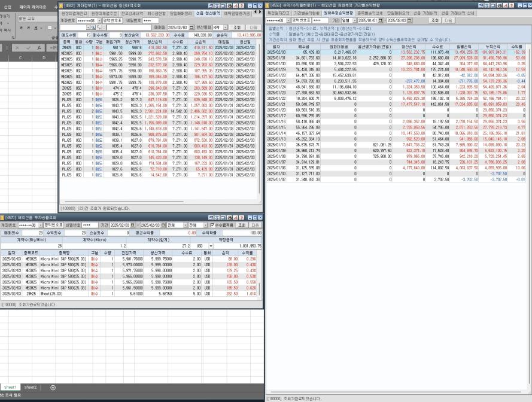
Task: Click the help icon in 손익/수익률현황 title bar
Action: 511,5
